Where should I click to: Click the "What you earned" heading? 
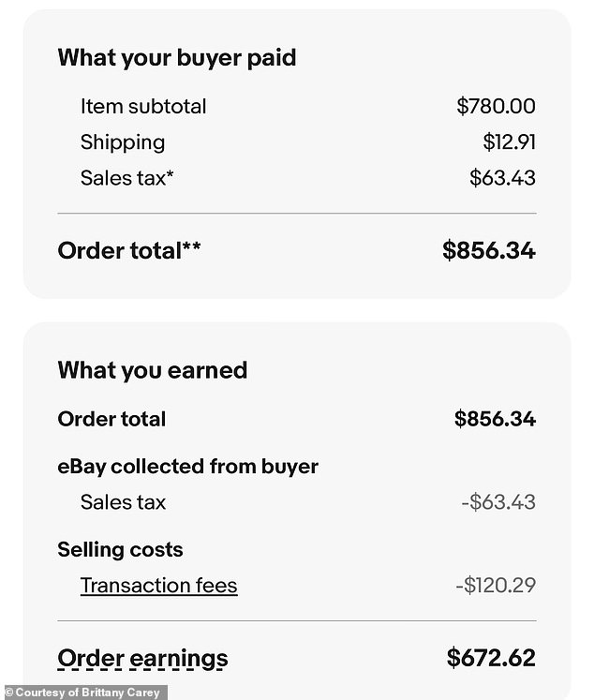point(153,370)
